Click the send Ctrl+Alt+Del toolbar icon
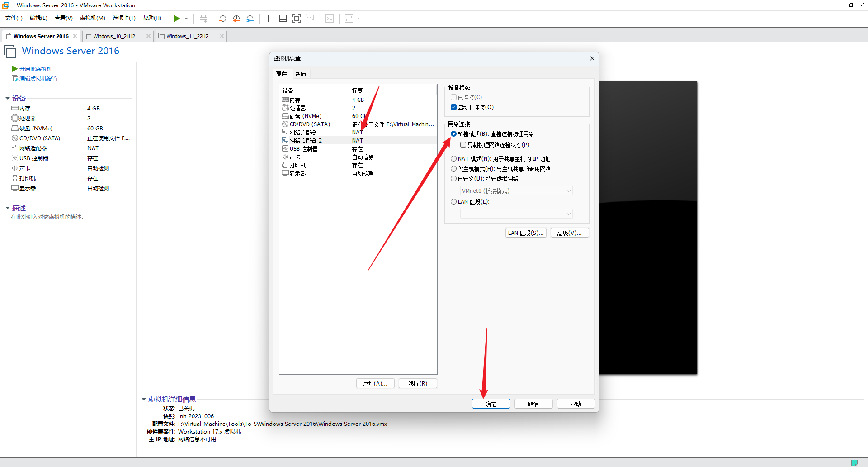The image size is (868, 467). click(x=203, y=19)
